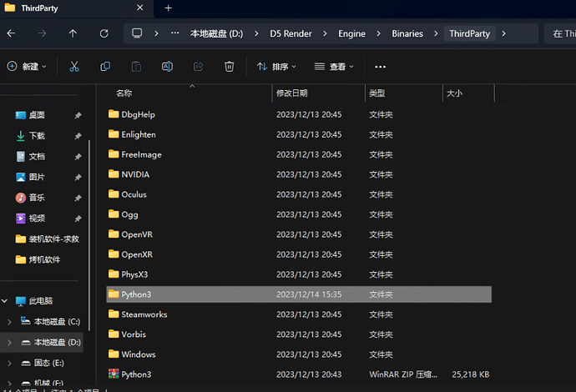576x392 pixels.
Task: Open the 新建 (New) dropdown menu
Action: coord(27,67)
